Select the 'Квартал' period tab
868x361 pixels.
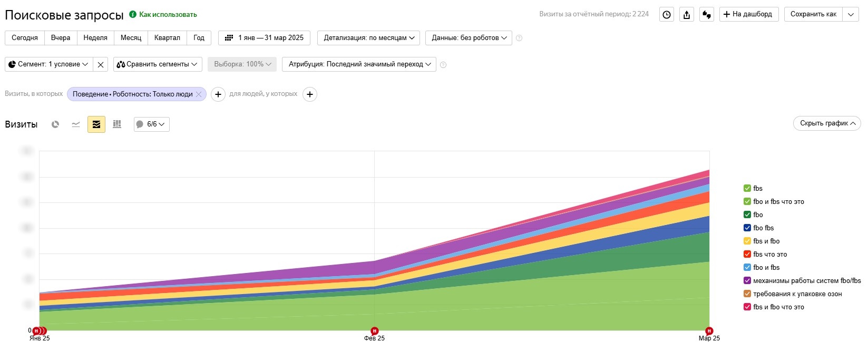pos(167,38)
